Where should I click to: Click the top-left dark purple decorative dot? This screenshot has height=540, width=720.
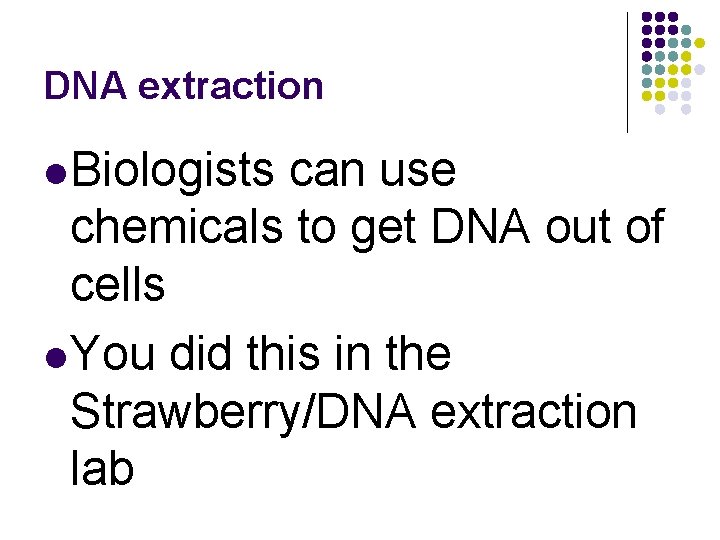pos(647,17)
